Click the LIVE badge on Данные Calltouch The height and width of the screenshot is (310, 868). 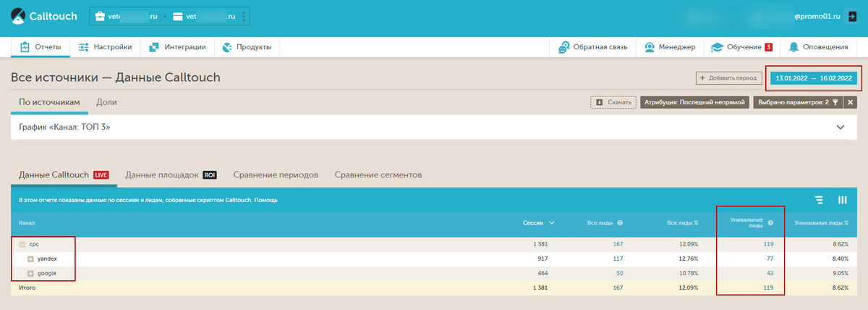[101, 175]
